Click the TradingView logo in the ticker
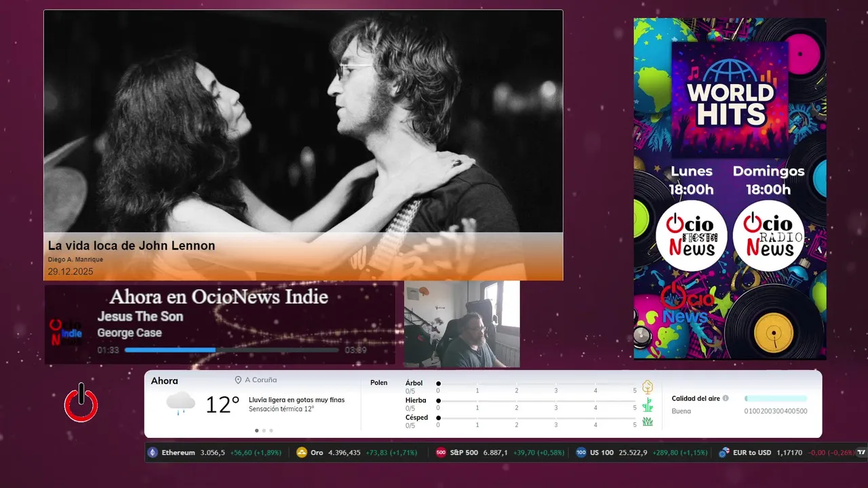 click(861, 453)
